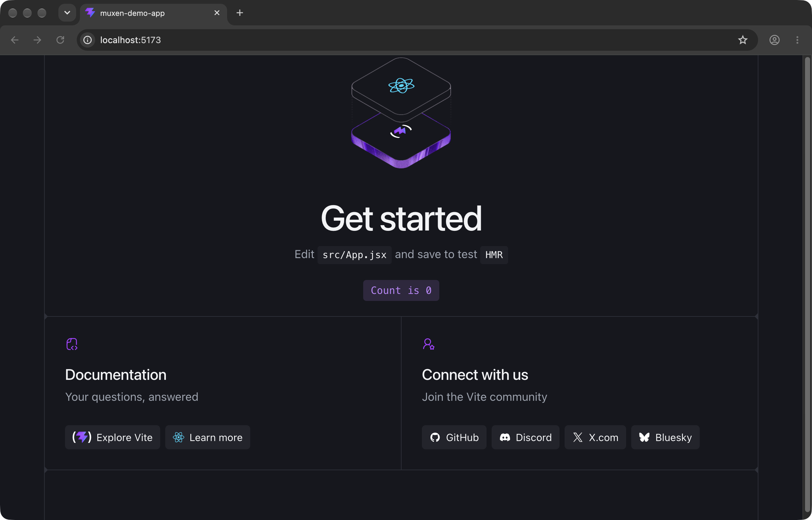Close the muxen-demo-app tab

[x=217, y=13]
